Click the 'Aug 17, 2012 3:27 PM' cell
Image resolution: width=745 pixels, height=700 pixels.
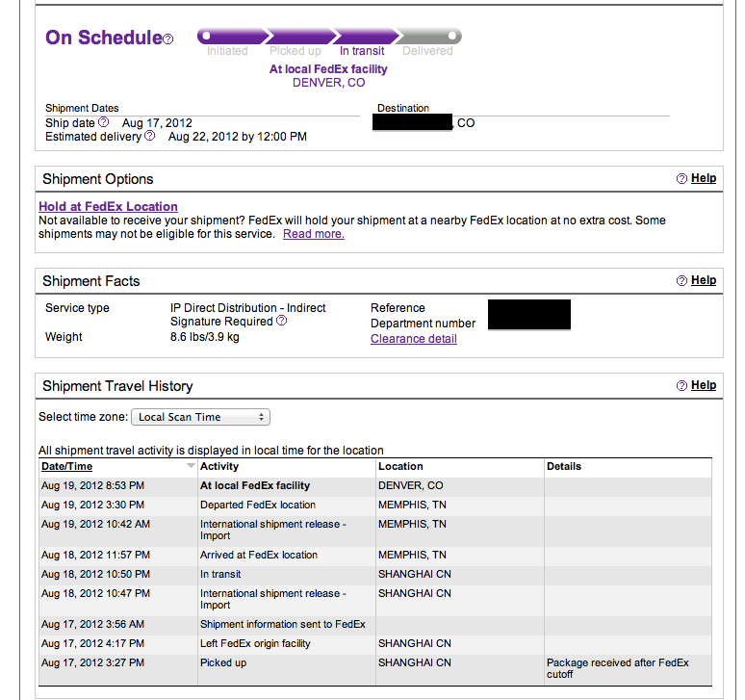[117, 669]
